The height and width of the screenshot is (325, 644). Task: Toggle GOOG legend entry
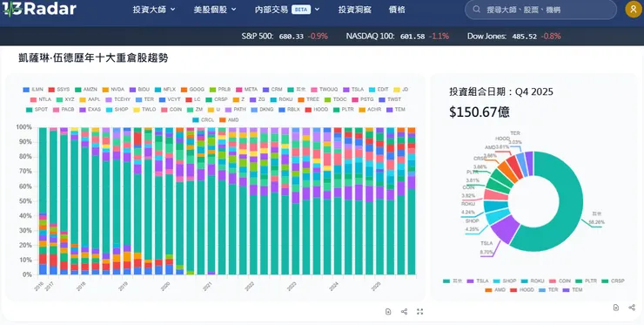click(192, 89)
